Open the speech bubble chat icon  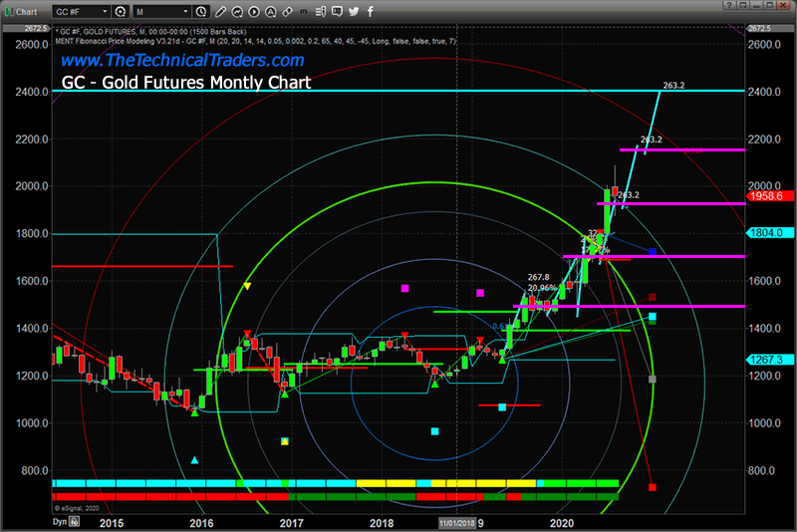[337, 11]
